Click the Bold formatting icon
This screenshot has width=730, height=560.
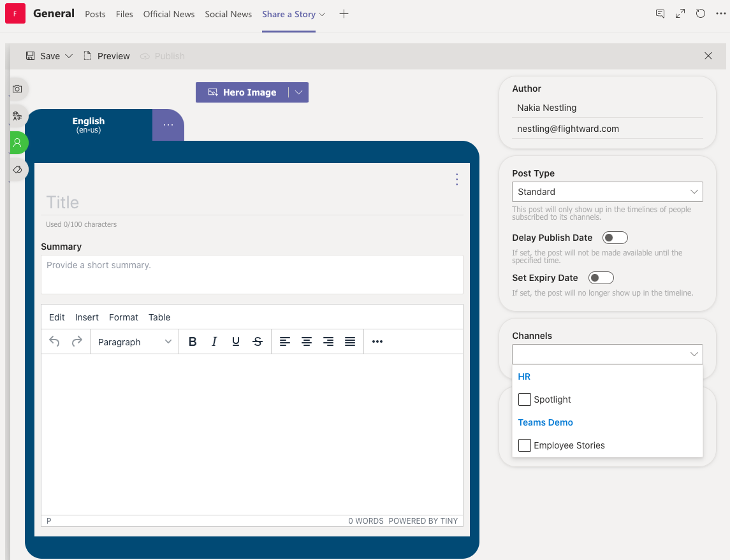(193, 342)
